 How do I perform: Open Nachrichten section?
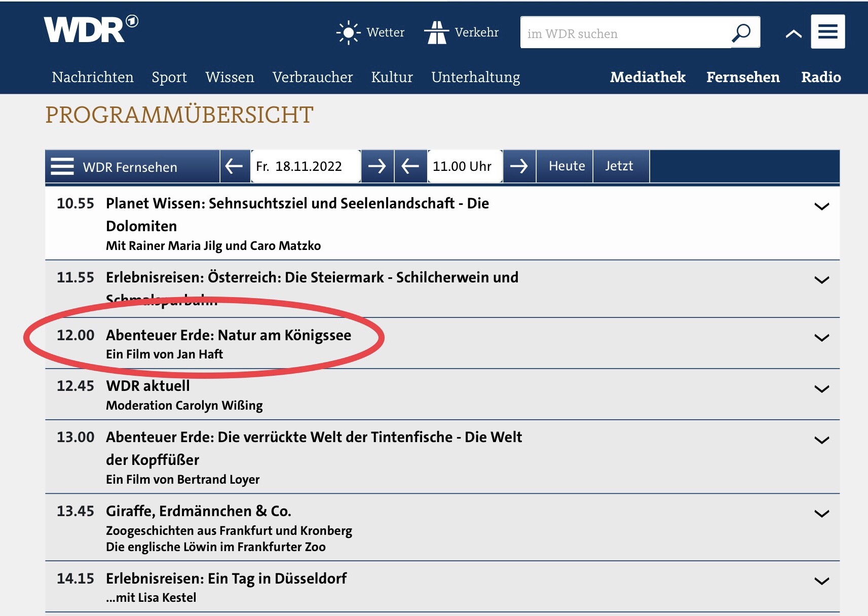(x=93, y=77)
